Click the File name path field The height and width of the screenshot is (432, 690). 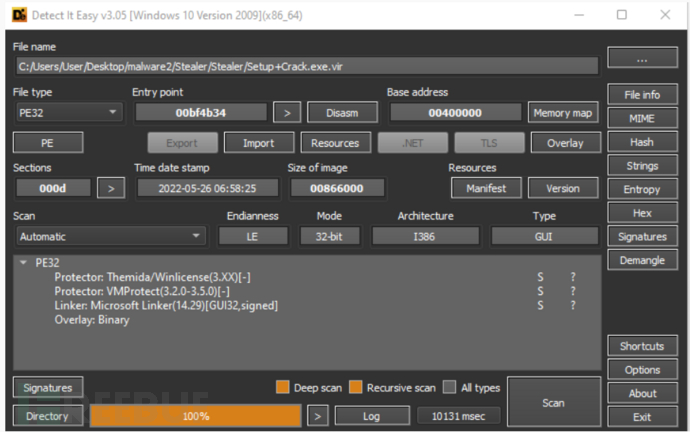[307, 66]
